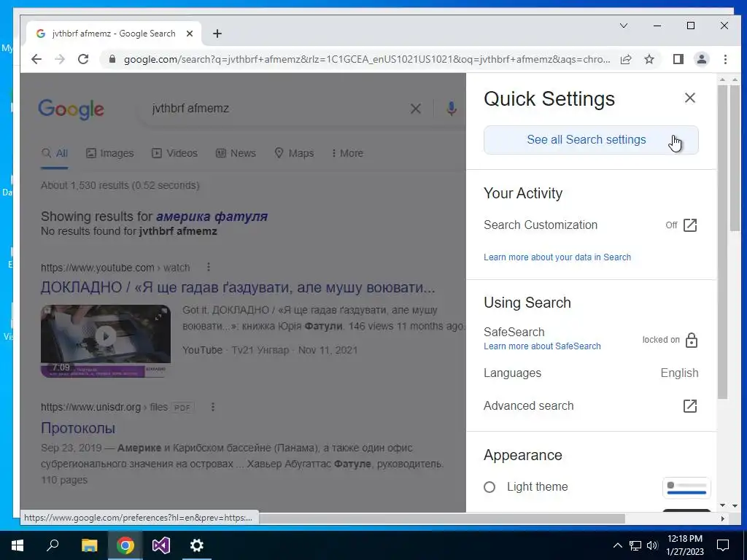Open Windows Start menu
The height and width of the screenshot is (560, 747).
(x=18, y=545)
